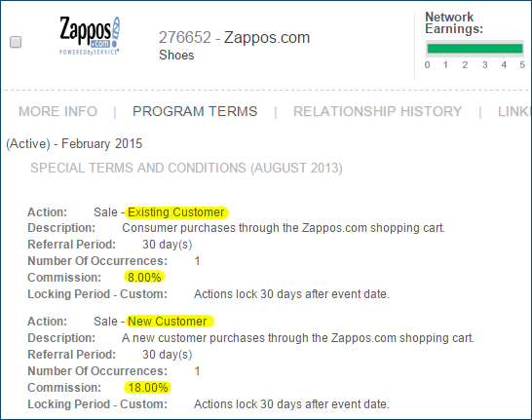Select the Special Terms and Conditions heading
532x420 pixels.
tap(186, 168)
